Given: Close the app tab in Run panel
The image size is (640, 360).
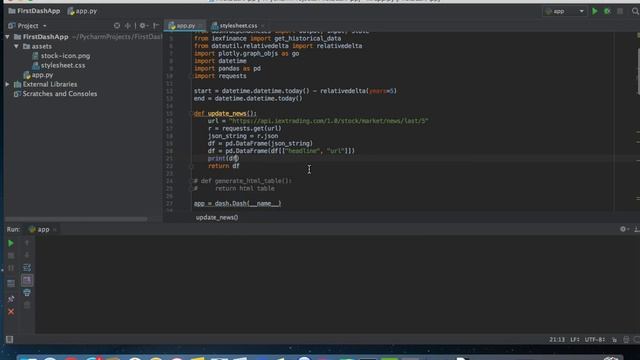Looking at the screenshot, I should [x=54, y=229].
